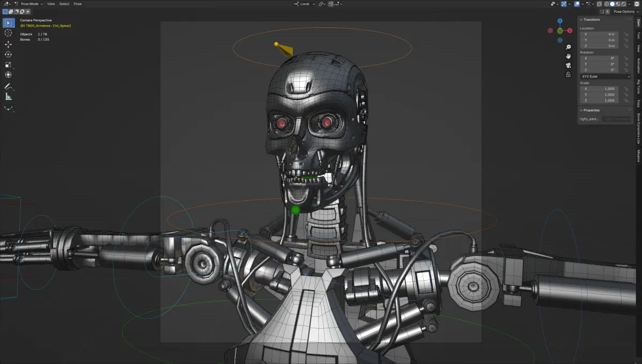642x364 pixels.
Task: Set selection mode to new selection
Action: (5, 12)
